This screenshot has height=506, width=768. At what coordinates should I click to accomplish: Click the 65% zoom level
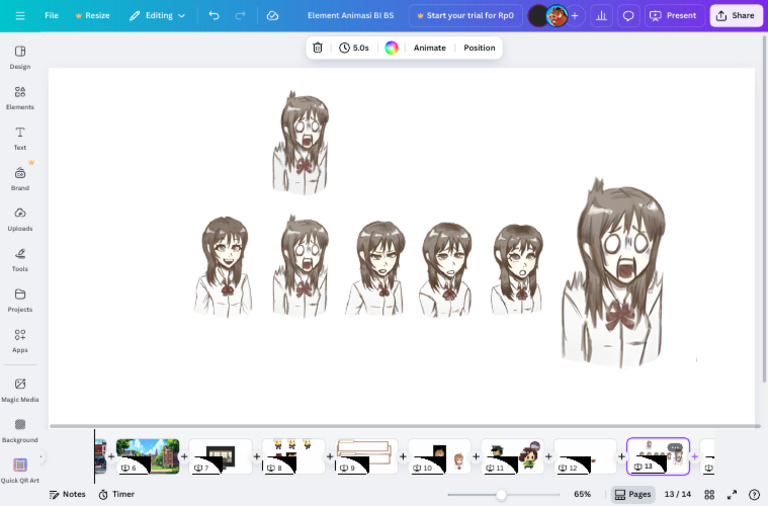pyautogui.click(x=582, y=494)
